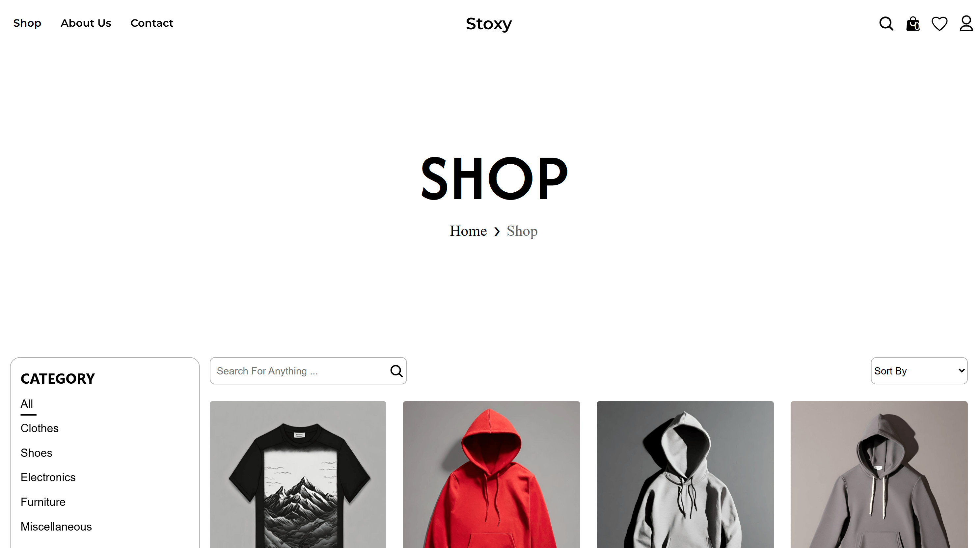Filter products by Furniture category
980x548 pixels.
pyautogui.click(x=43, y=502)
